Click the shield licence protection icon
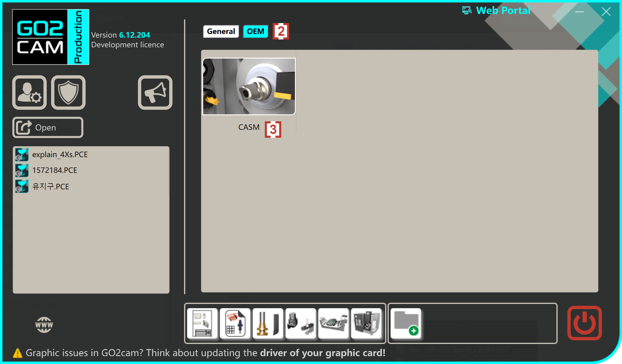Screen dimensions: 622x364 (x=68, y=93)
